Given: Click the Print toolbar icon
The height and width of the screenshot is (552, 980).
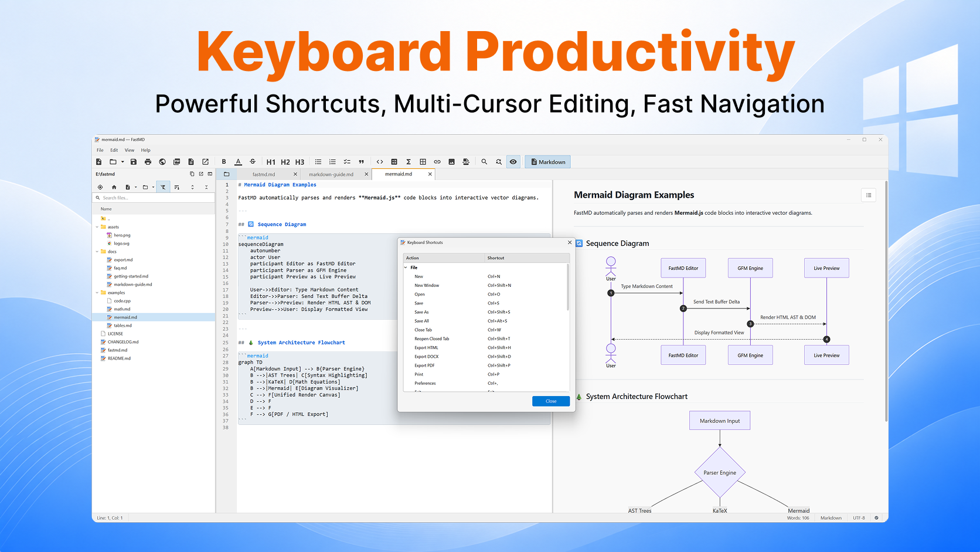Looking at the screenshot, I should [148, 162].
